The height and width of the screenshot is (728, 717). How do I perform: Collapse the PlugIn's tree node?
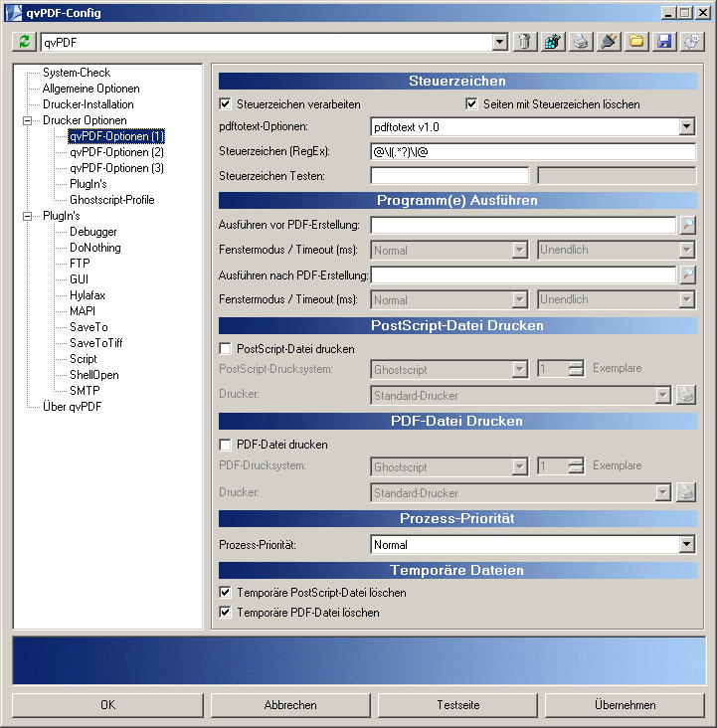[x=28, y=216]
